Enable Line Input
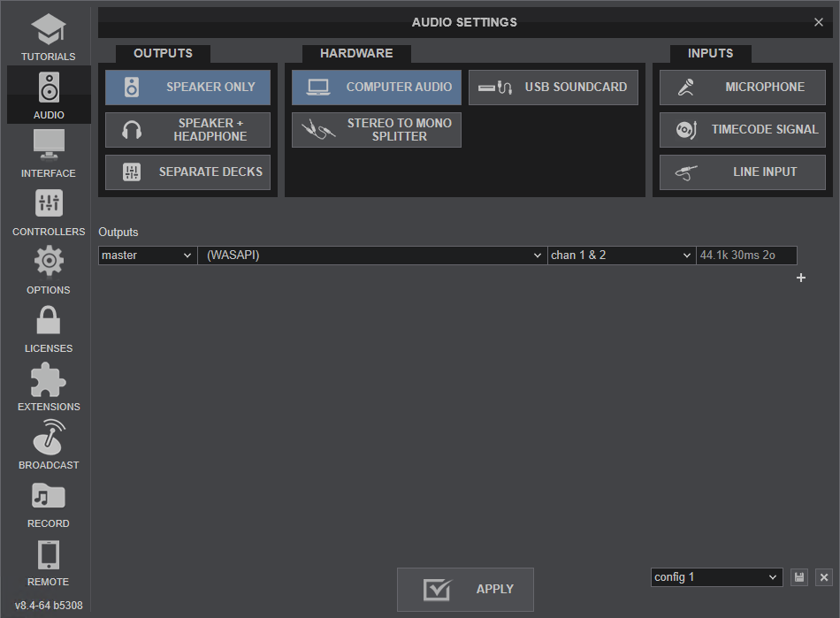The width and height of the screenshot is (840, 618). click(743, 172)
